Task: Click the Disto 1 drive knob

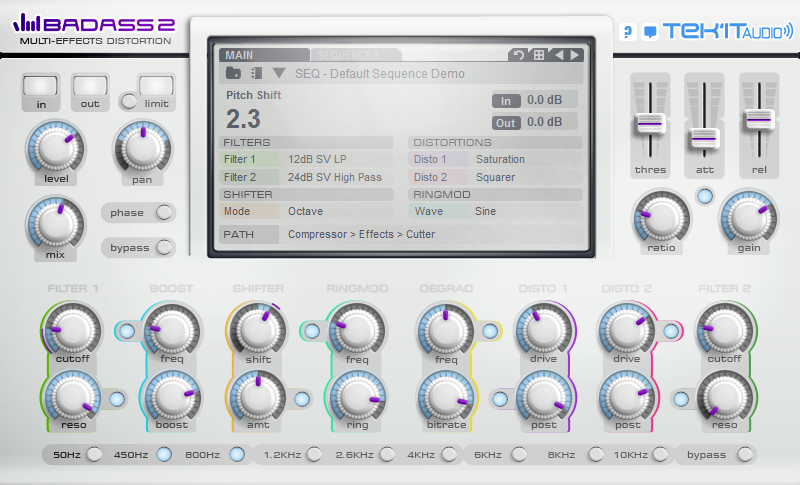Action: (543, 329)
